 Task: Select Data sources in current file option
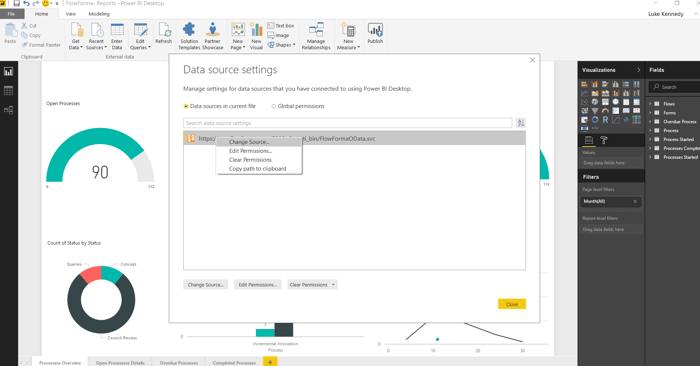[x=186, y=106]
